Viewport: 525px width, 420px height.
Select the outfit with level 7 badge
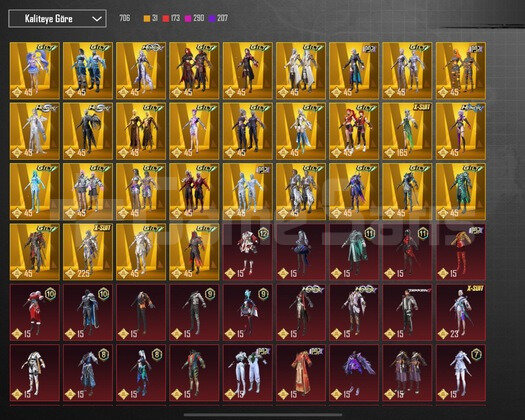(461, 373)
